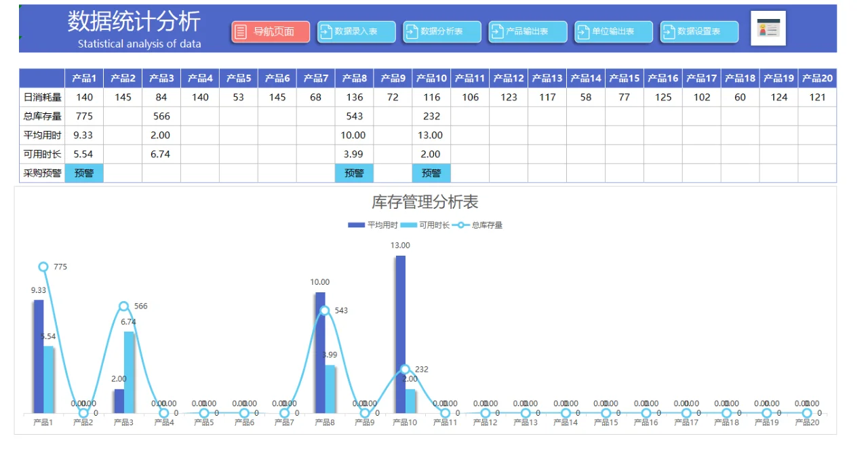The width and height of the screenshot is (868, 451).
Task: Switch to the 数据设置表 sheet
Action: click(698, 31)
